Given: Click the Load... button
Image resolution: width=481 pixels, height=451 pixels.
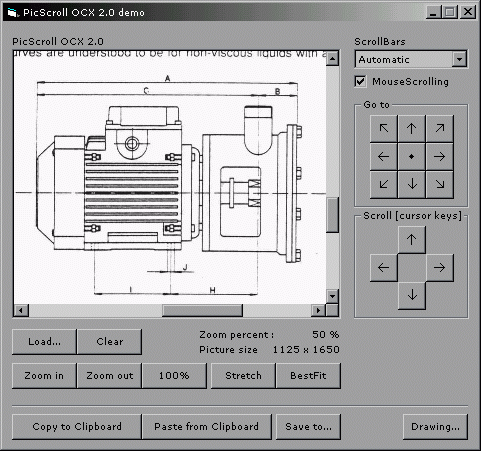Looking at the screenshot, I should tap(44, 342).
